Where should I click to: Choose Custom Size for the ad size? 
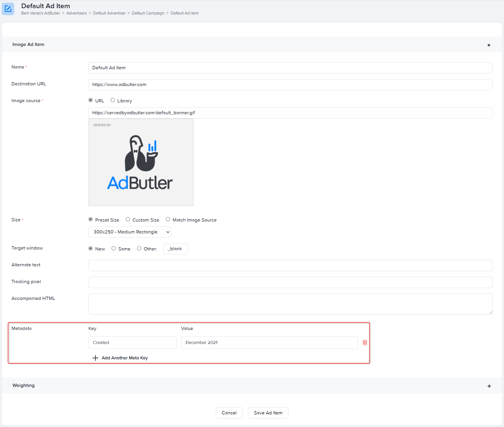128,219
